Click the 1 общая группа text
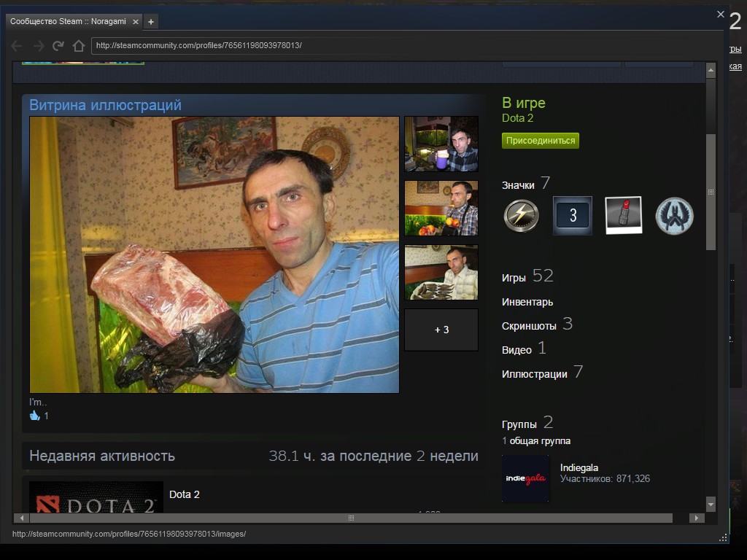Image resolution: width=747 pixels, height=560 pixels. (536, 441)
